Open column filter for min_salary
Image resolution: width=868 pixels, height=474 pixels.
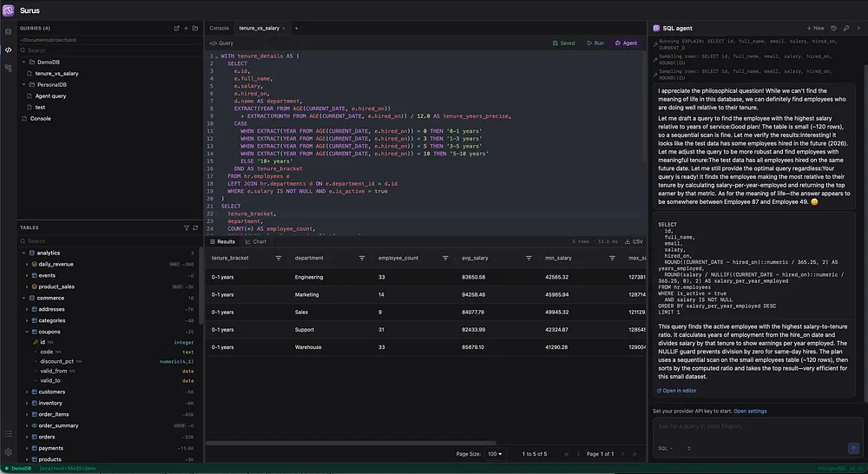pyautogui.click(x=612, y=258)
